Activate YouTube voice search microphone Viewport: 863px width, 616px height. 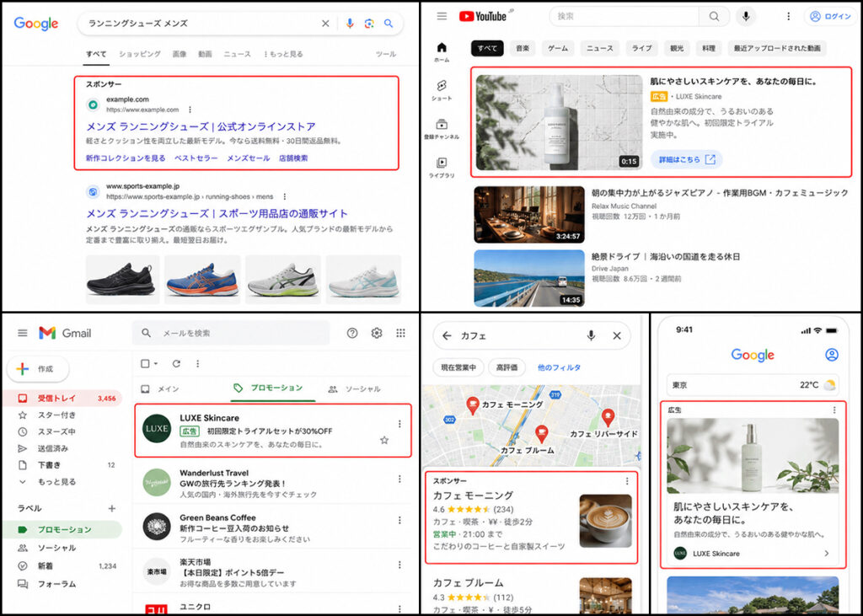(x=746, y=17)
